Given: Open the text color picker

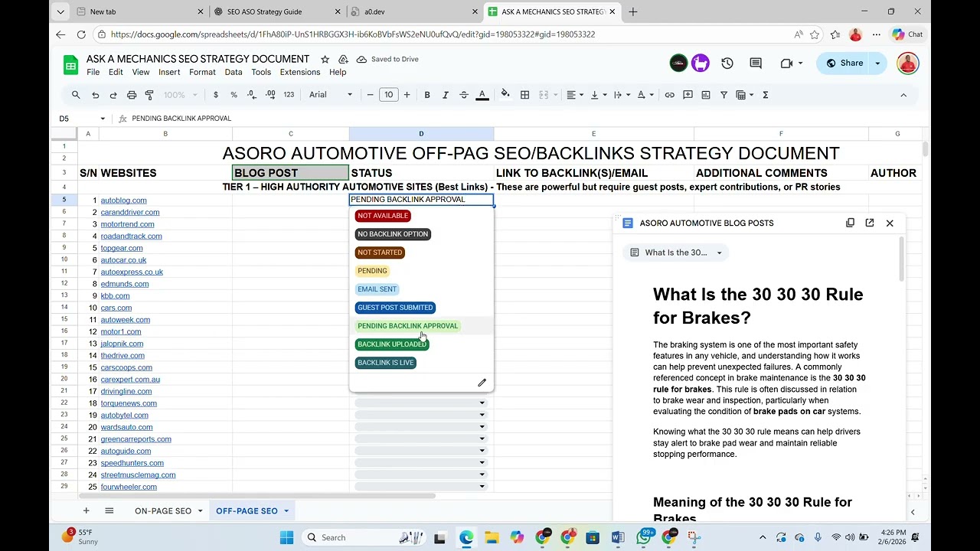Looking at the screenshot, I should click(x=482, y=95).
